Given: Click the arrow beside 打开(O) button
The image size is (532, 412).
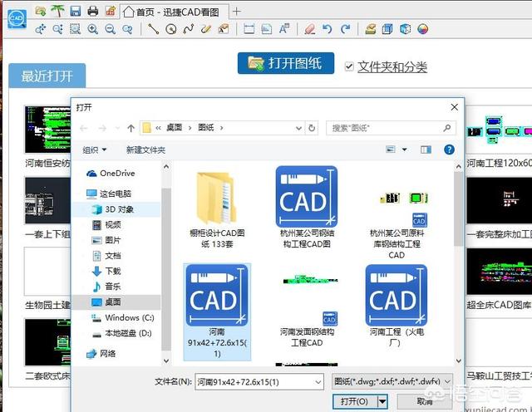Looking at the screenshot, I should 382,402.
